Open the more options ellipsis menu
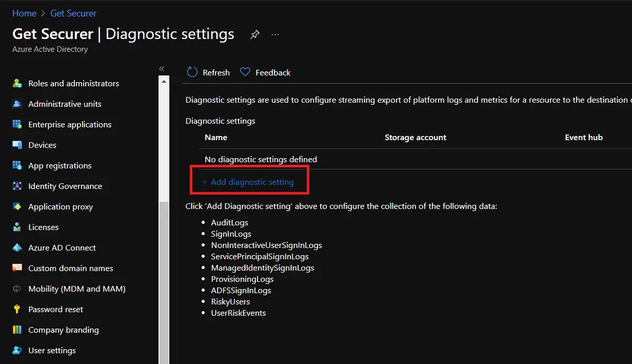The height and width of the screenshot is (364, 632). (275, 35)
